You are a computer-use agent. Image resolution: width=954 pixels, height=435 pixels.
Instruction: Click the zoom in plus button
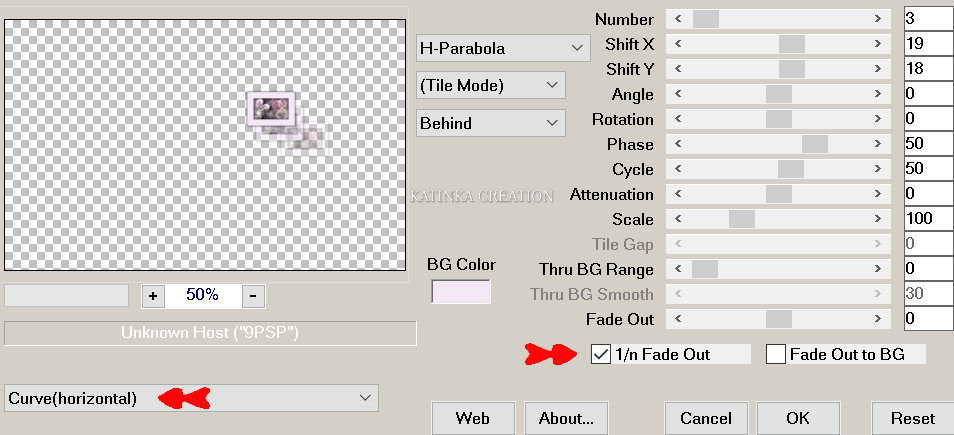[x=153, y=296]
